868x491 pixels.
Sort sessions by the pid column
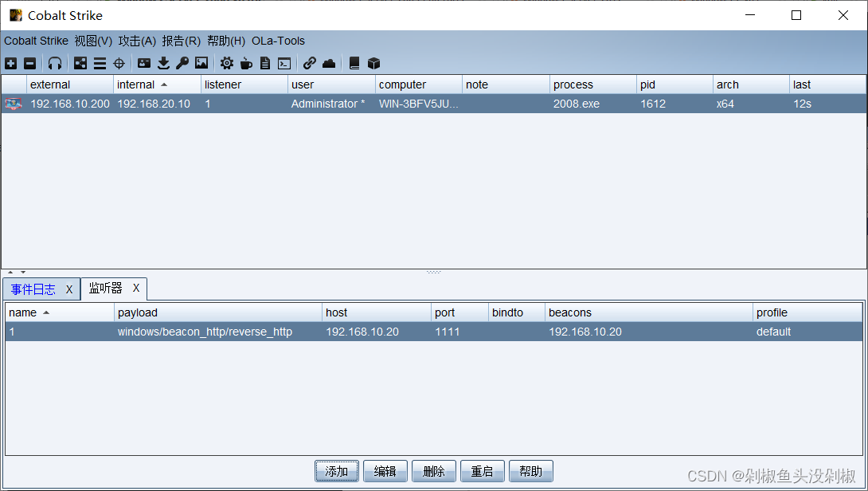[x=674, y=84]
